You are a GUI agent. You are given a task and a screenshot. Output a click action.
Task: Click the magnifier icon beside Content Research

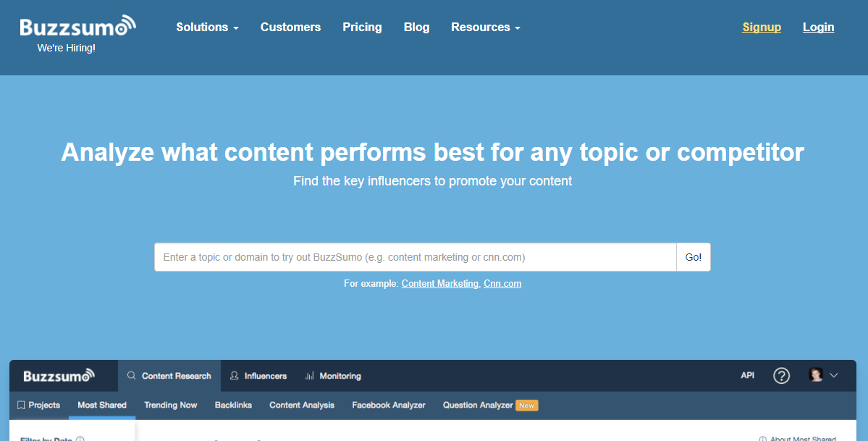coord(131,376)
